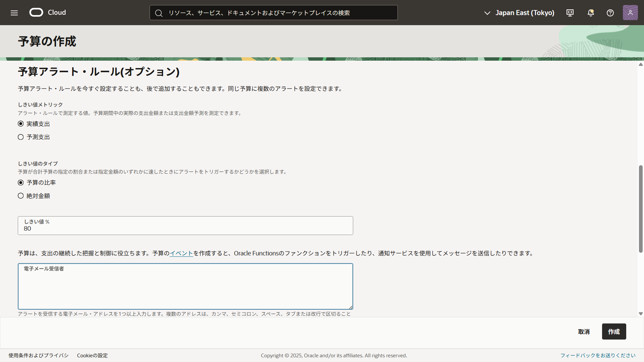Open the notifications bell
This screenshot has height=362, width=644.
[591, 13]
